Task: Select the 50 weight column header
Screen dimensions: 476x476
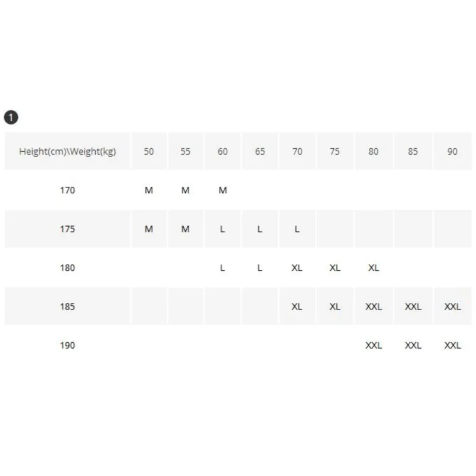Action: point(149,152)
